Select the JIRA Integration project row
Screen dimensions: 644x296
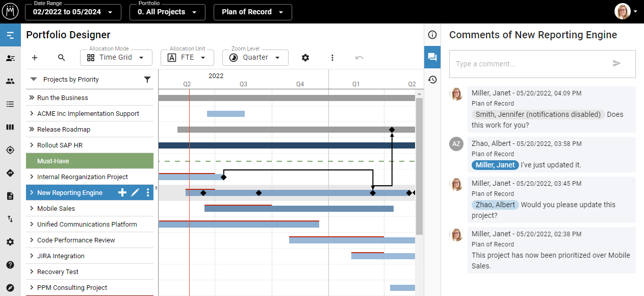coord(61,256)
